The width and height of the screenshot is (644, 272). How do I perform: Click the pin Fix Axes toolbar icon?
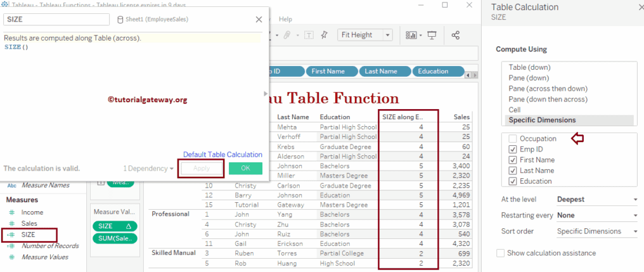pos(325,35)
